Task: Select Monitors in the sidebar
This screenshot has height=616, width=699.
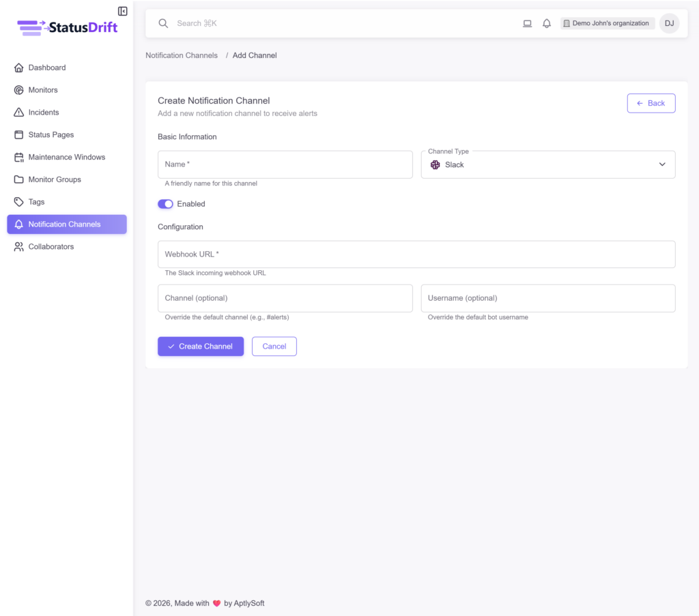Action: point(43,89)
